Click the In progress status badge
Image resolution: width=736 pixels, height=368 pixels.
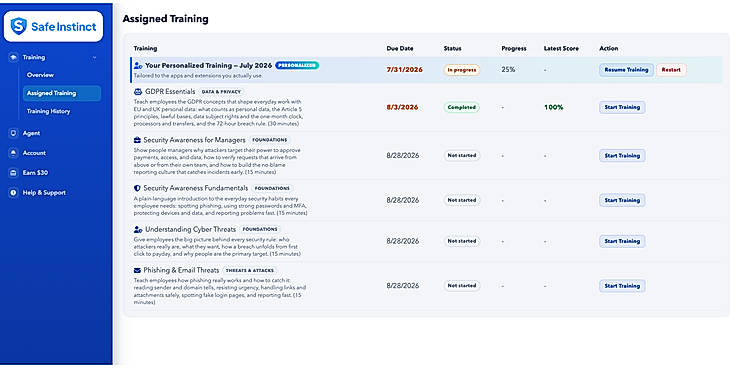pyautogui.click(x=462, y=70)
